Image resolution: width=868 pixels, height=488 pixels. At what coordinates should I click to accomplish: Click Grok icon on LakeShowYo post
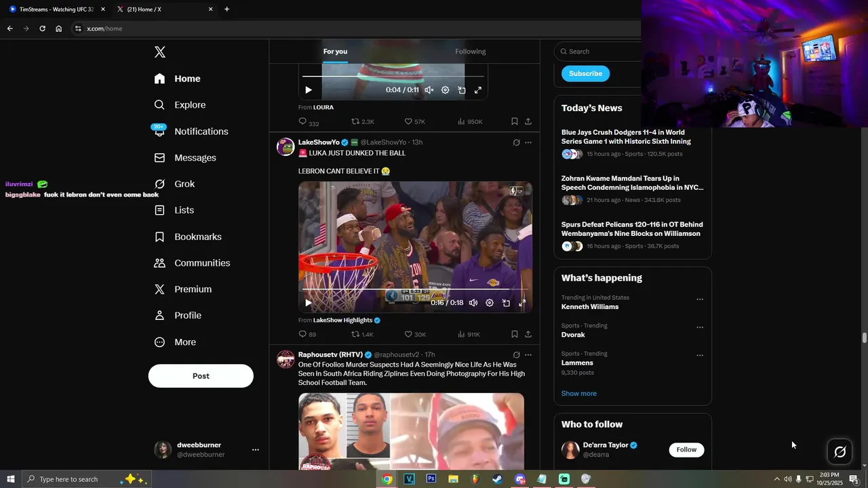(517, 143)
